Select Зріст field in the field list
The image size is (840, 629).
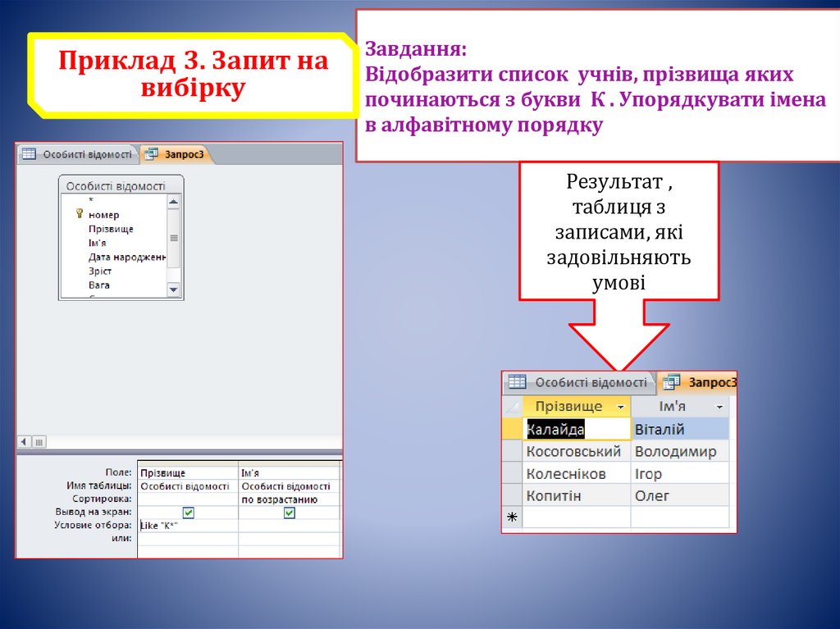[100, 271]
